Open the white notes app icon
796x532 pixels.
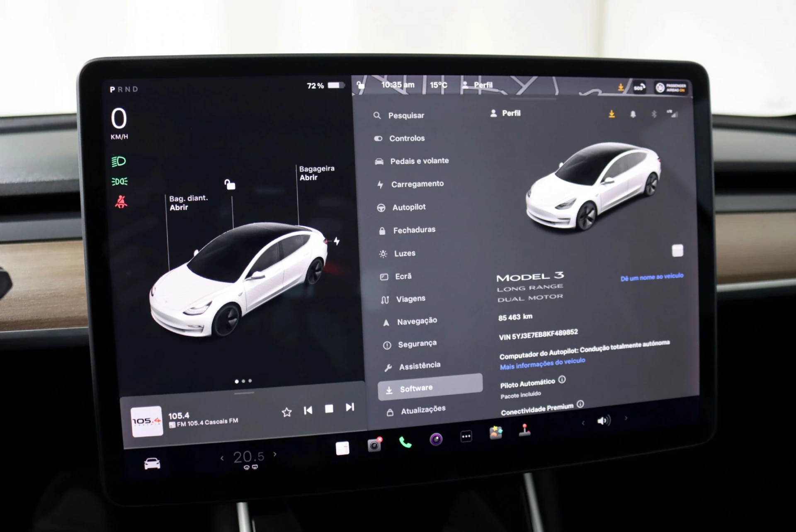pos(342,448)
